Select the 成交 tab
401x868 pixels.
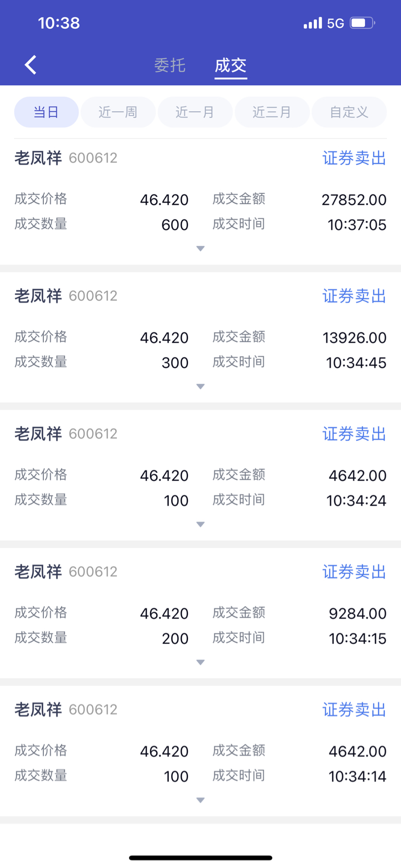(x=230, y=65)
